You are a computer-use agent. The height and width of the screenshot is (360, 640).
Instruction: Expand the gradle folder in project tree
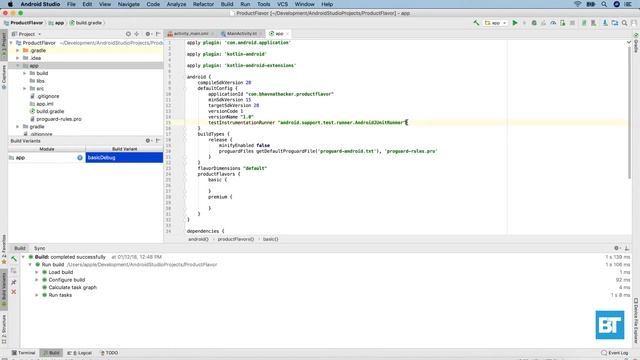[18, 127]
